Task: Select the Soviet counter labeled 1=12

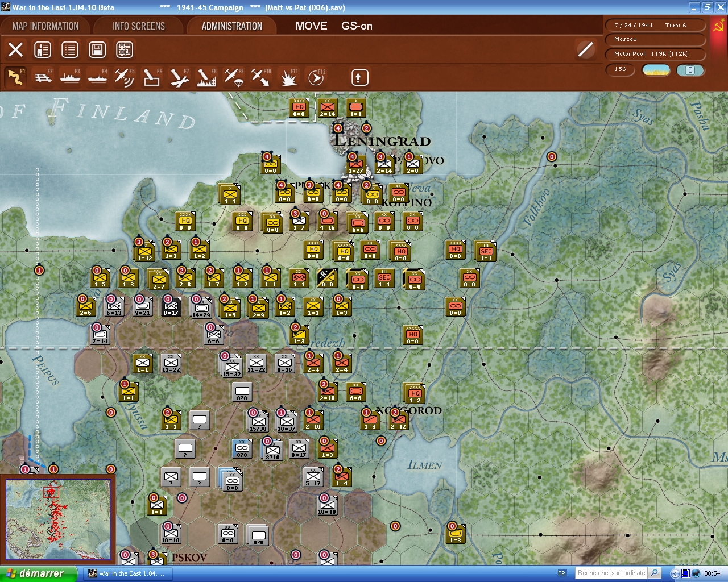Action: 145,251
